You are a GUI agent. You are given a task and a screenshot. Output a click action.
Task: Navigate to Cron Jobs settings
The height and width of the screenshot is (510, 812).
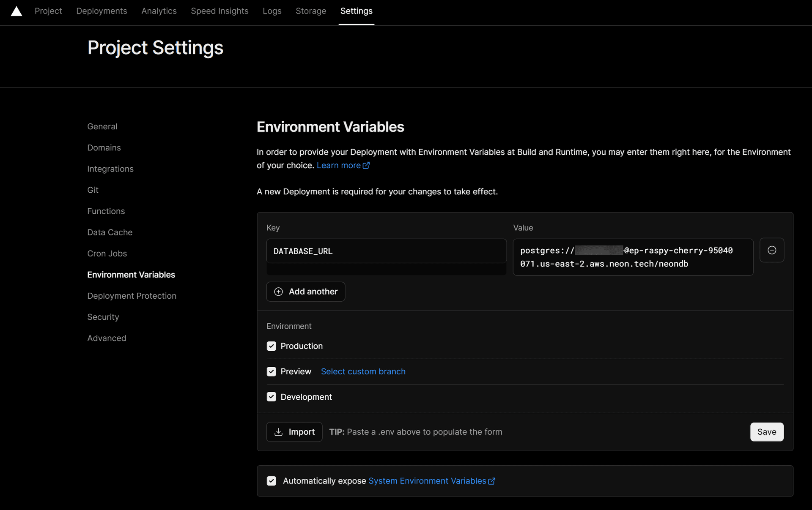pyautogui.click(x=107, y=254)
